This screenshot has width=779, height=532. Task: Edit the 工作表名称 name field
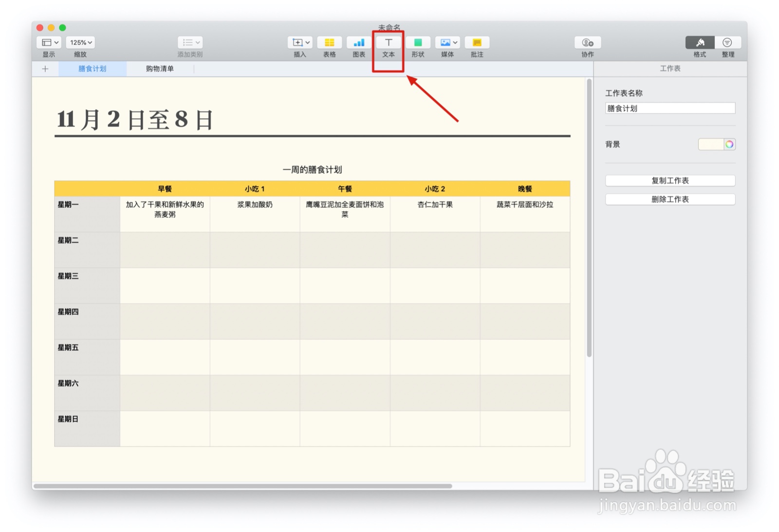670,108
